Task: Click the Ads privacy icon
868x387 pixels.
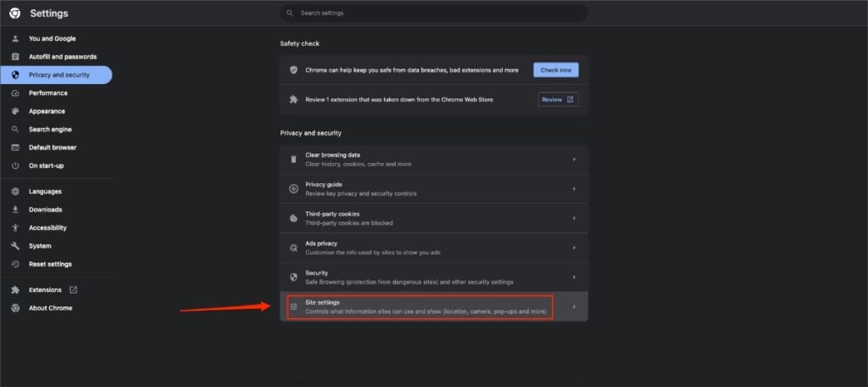Action: [x=294, y=248]
